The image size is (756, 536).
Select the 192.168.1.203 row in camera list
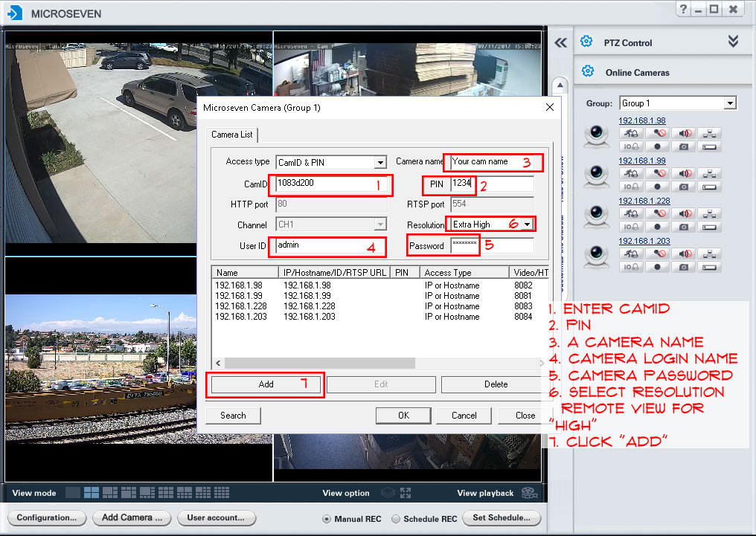pyautogui.click(x=380, y=317)
